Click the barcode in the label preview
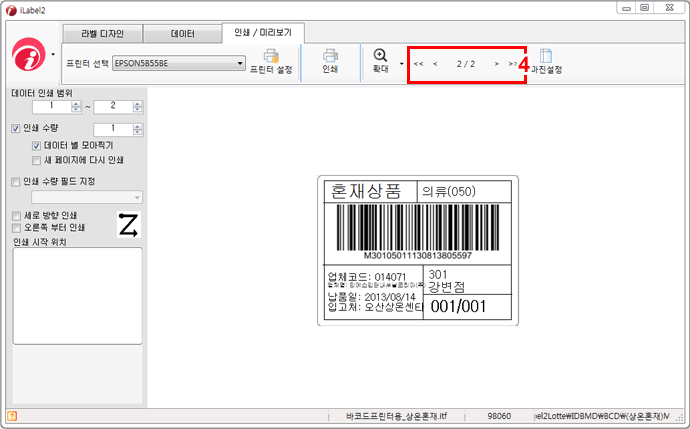Viewport: 690px width, 429px height. (x=418, y=227)
